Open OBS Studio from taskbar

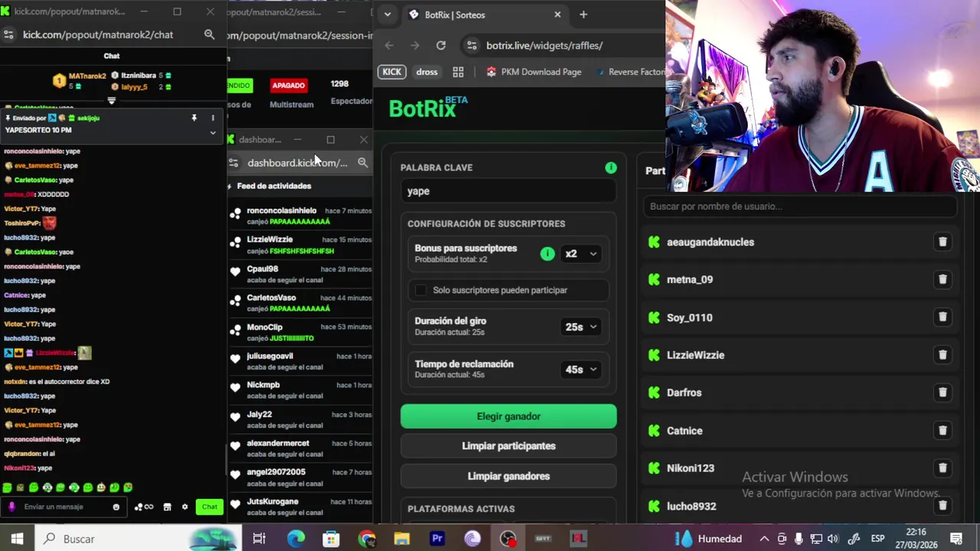tap(508, 539)
